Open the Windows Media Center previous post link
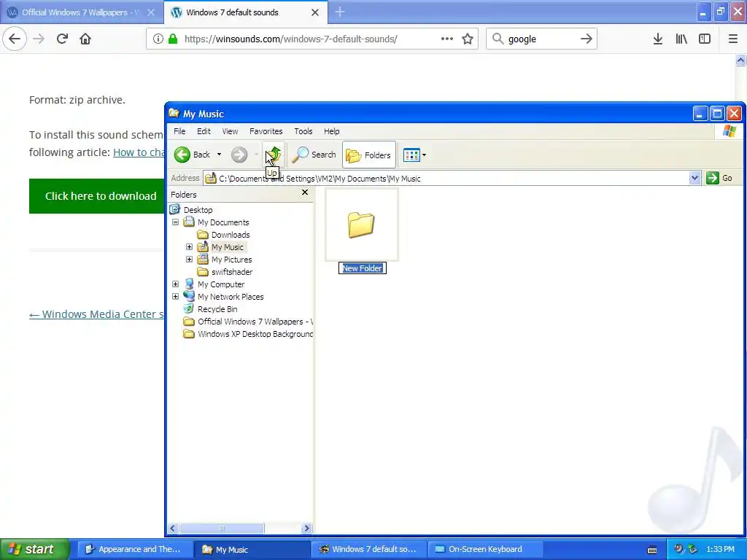The image size is (747, 560). pos(97,314)
